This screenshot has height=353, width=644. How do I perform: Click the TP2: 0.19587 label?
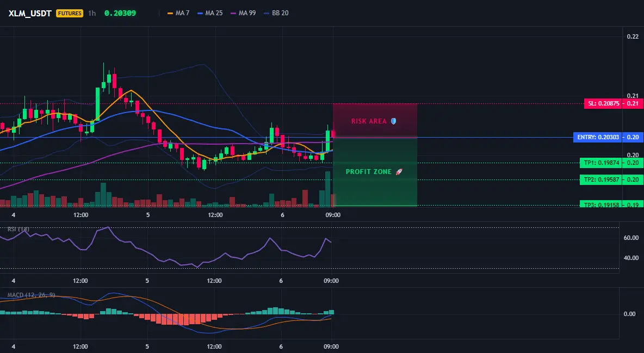pyautogui.click(x=601, y=179)
